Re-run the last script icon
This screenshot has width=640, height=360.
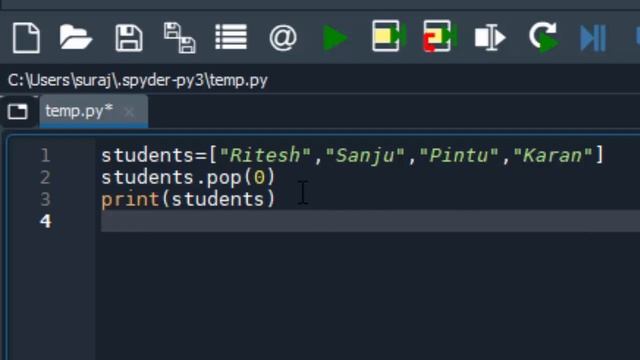543,37
